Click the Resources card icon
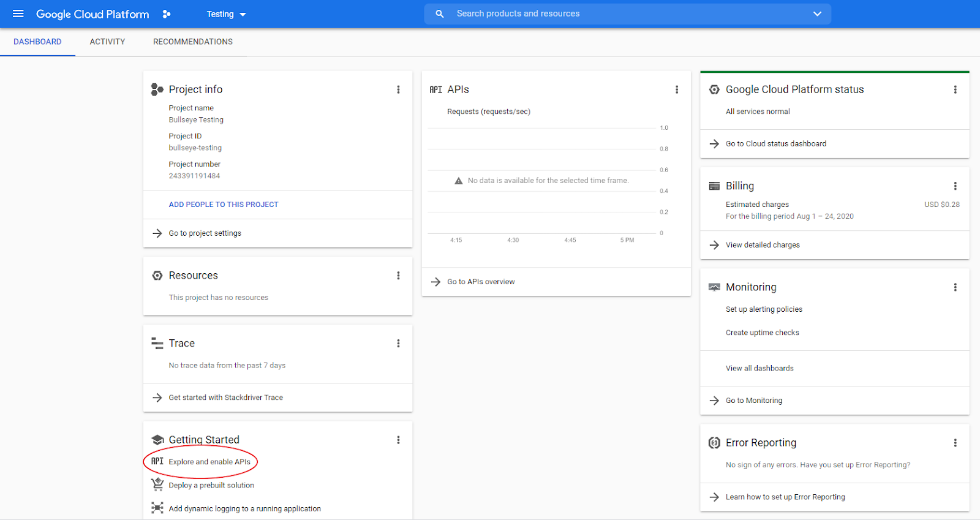980x520 pixels. (157, 276)
